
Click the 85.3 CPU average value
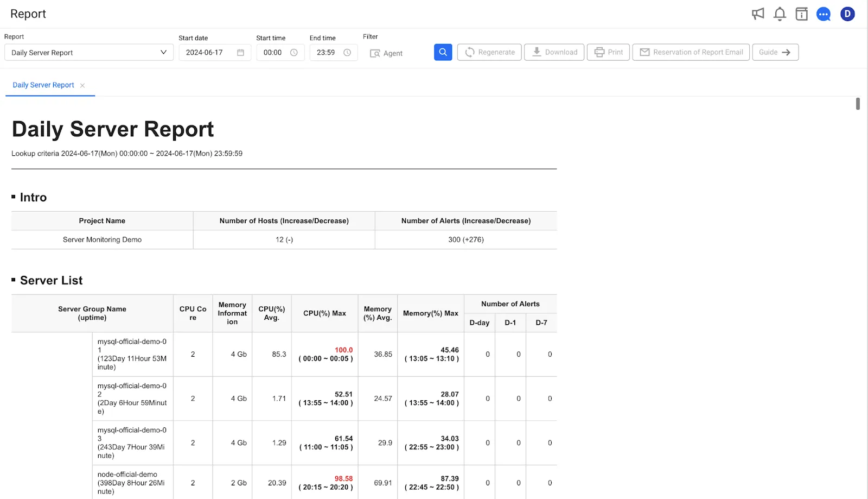279,354
